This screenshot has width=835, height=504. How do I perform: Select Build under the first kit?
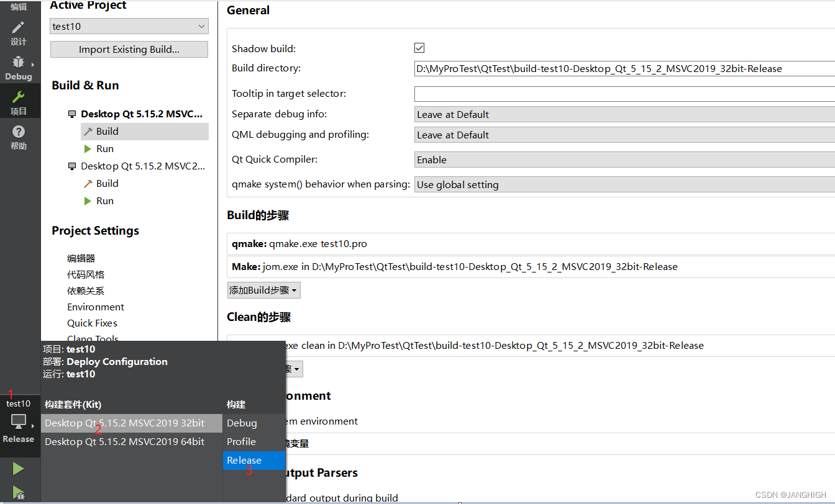pos(145,132)
